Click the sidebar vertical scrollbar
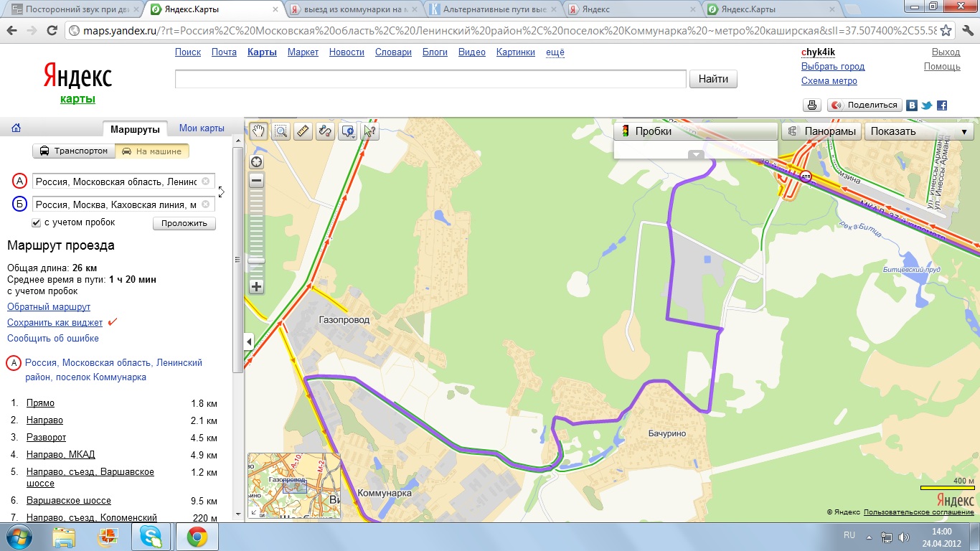The image size is (980, 551). pos(238,260)
